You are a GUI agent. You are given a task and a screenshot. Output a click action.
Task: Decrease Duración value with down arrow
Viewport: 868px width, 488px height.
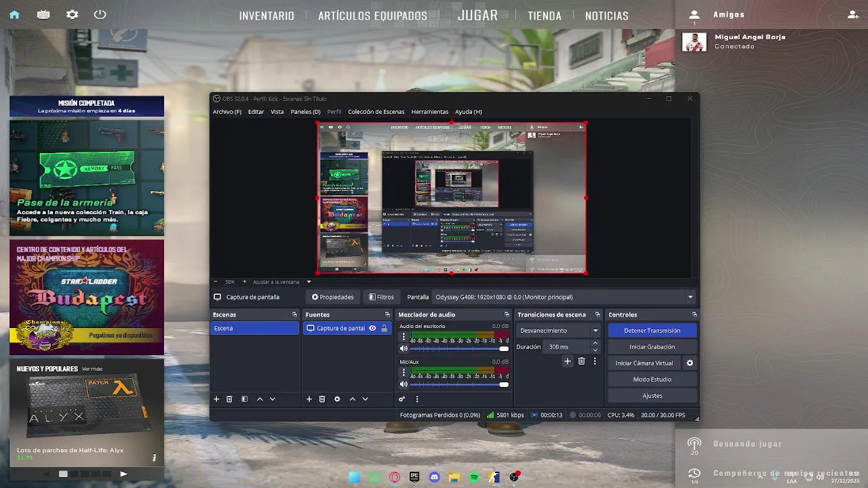tap(595, 350)
